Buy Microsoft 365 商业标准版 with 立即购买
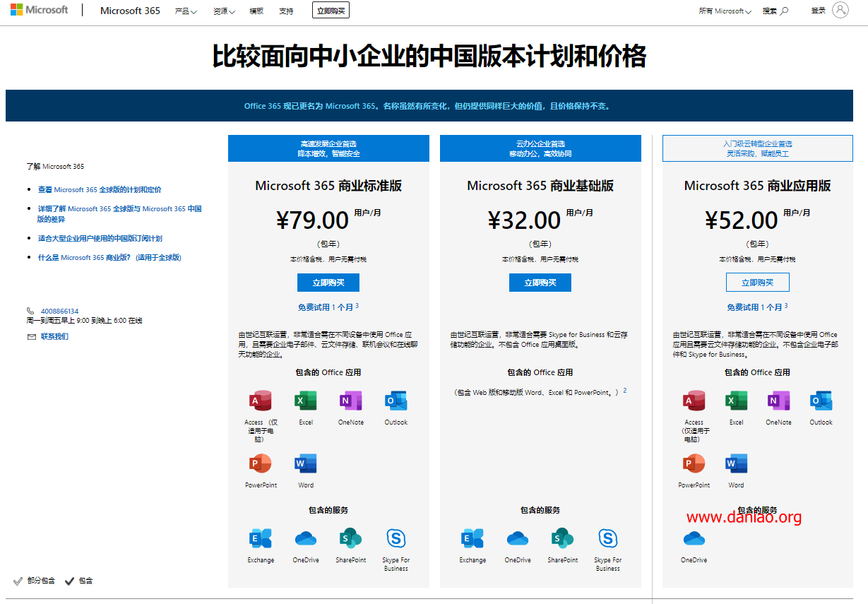The image size is (868, 604). [x=328, y=283]
